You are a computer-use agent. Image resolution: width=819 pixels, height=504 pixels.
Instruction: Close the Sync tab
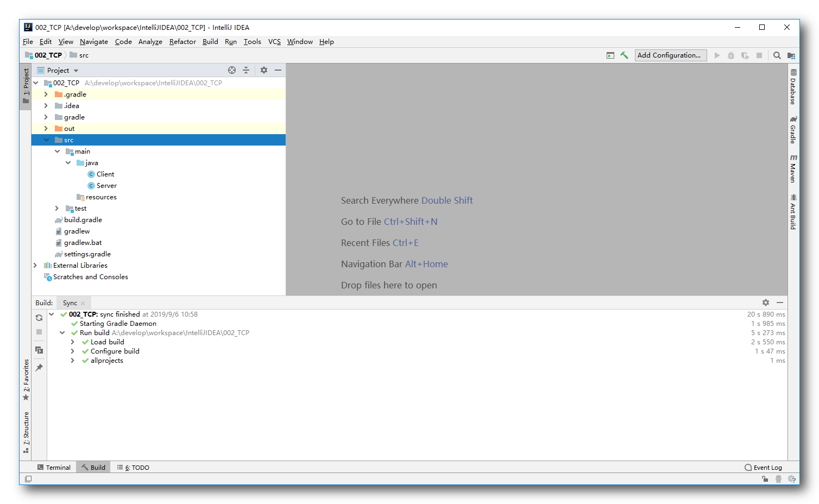83,303
